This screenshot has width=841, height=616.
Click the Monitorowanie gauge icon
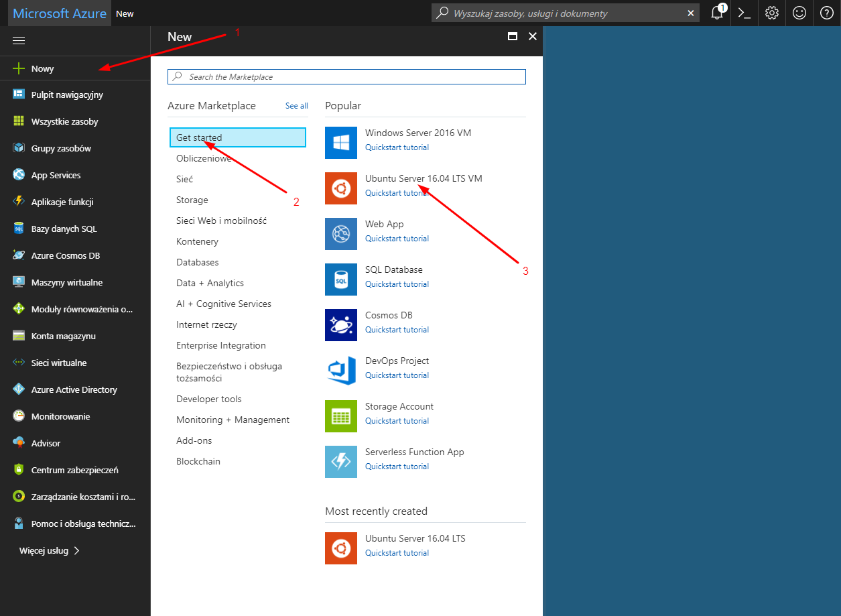point(19,416)
